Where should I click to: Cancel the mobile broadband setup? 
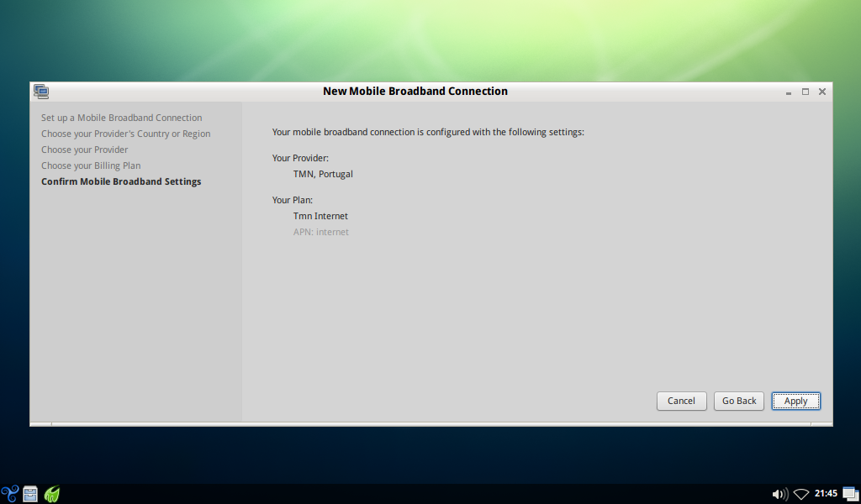(681, 401)
